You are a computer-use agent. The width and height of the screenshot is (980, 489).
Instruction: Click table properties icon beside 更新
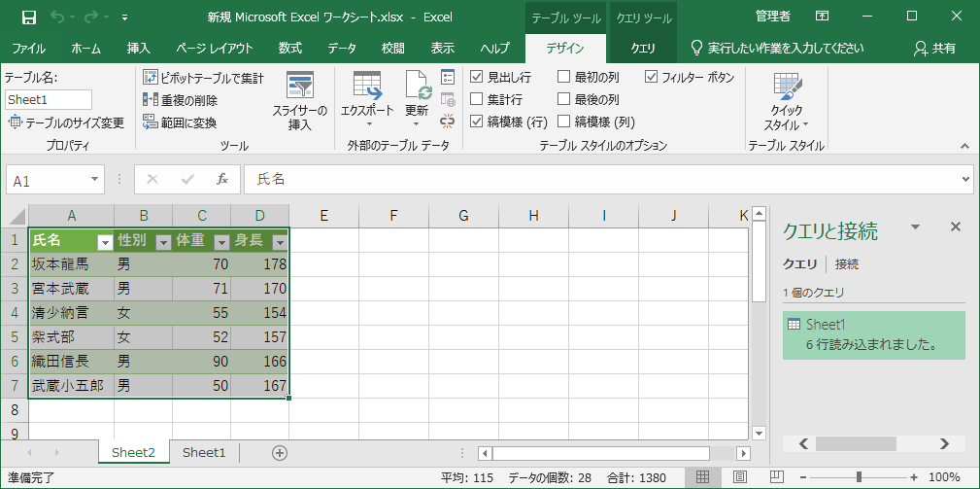pos(448,77)
